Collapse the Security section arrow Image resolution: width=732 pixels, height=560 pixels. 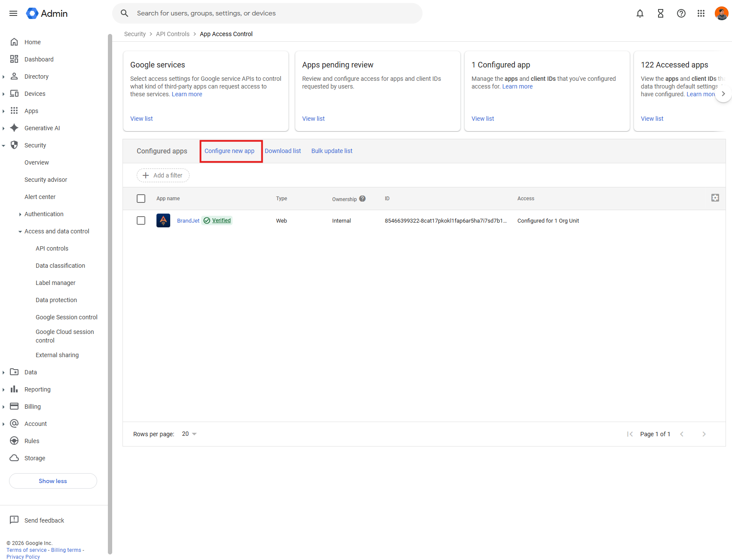click(x=3, y=146)
